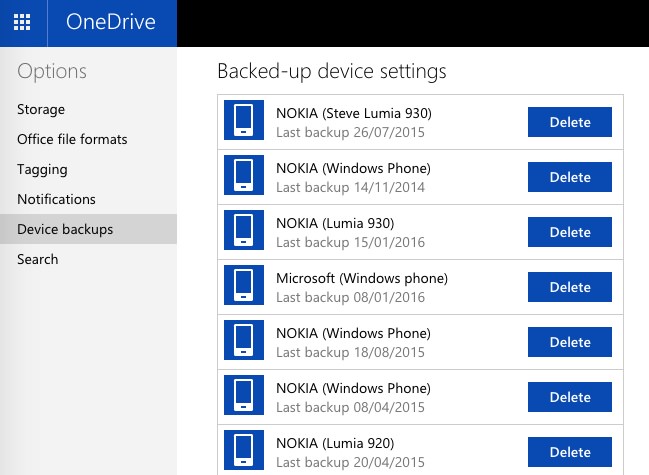Delete the backup dated 14/11/2014
The image size is (649, 475).
point(570,177)
